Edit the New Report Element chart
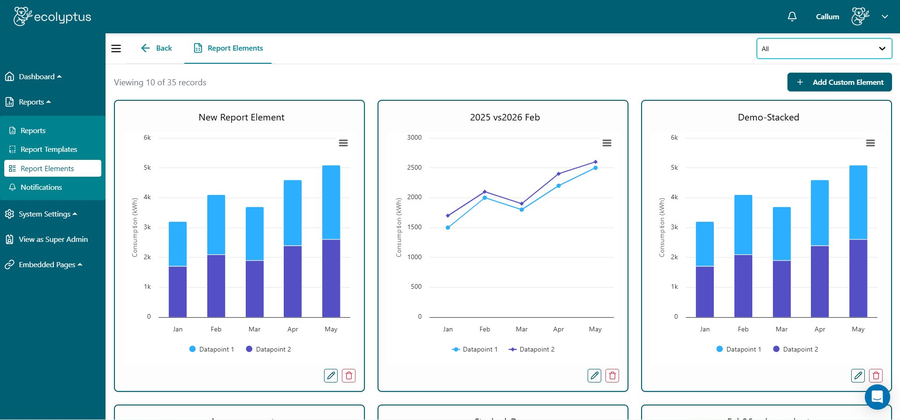This screenshot has width=900, height=420. (x=331, y=376)
